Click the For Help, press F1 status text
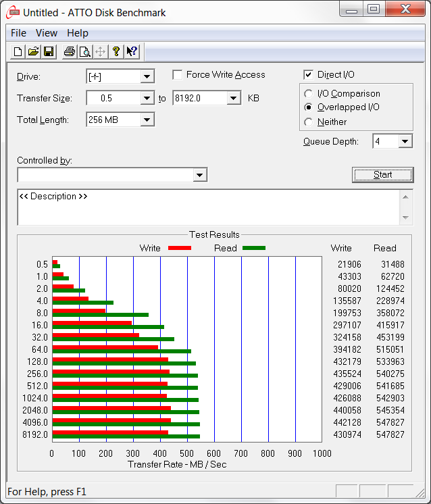Viewport: 431px width, 504px height. tap(47, 492)
